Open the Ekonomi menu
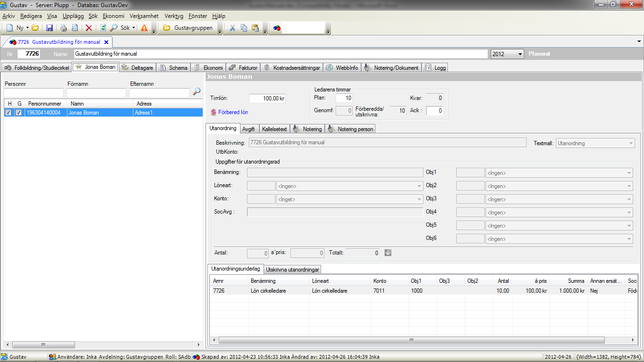The image size is (644, 362). (x=114, y=16)
